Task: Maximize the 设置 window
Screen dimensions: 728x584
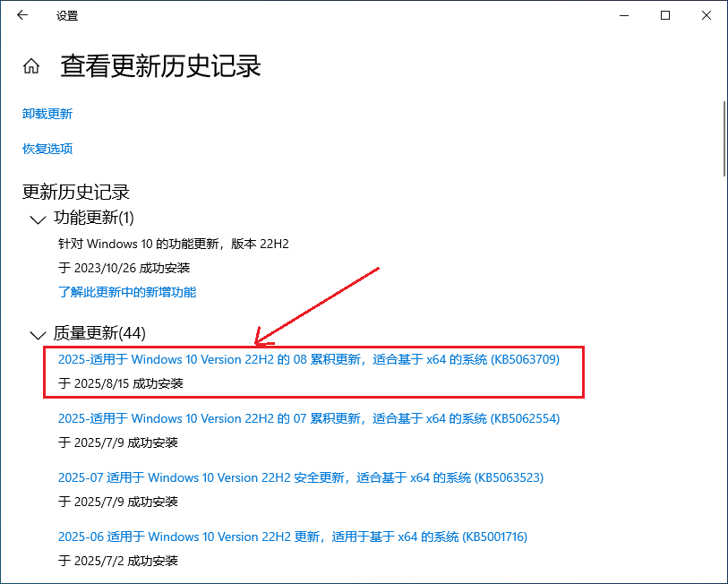Action: (x=664, y=15)
